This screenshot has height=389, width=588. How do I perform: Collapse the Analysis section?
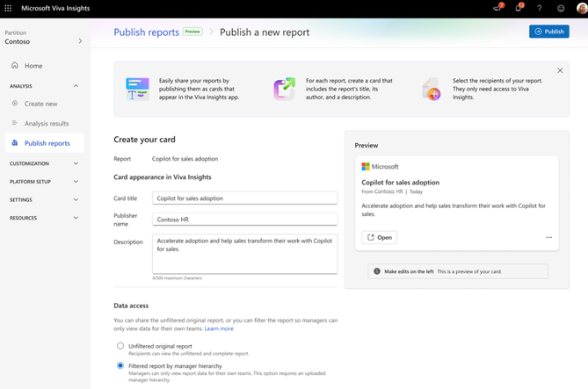pos(76,86)
